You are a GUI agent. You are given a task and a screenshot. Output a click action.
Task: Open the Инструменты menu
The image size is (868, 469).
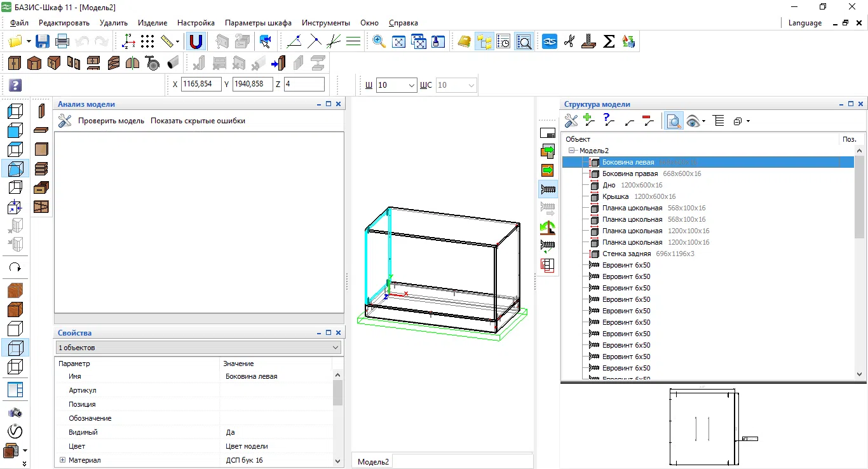tap(326, 23)
